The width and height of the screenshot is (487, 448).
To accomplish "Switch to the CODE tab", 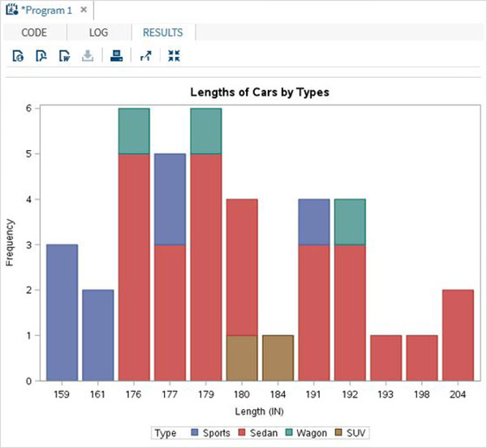I will (x=33, y=32).
